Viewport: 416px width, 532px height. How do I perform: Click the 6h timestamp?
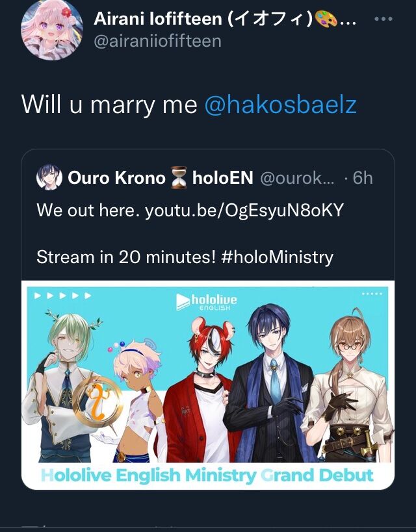[362, 177]
